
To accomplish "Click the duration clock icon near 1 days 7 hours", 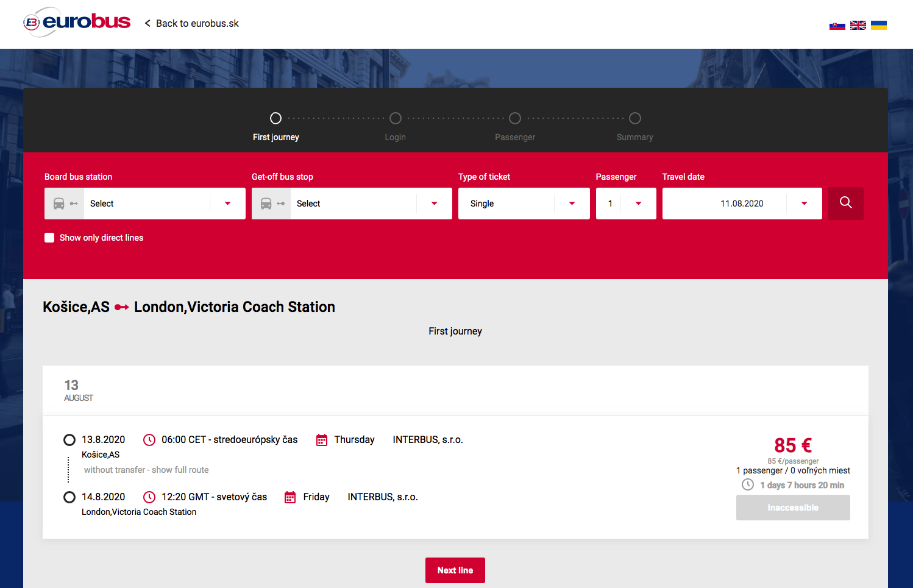I will coord(748,484).
